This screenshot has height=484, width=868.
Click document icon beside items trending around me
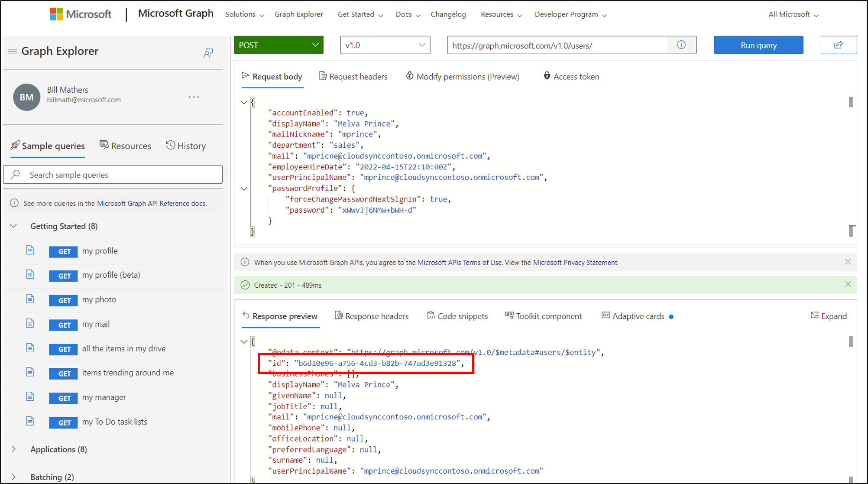click(x=30, y=372)
